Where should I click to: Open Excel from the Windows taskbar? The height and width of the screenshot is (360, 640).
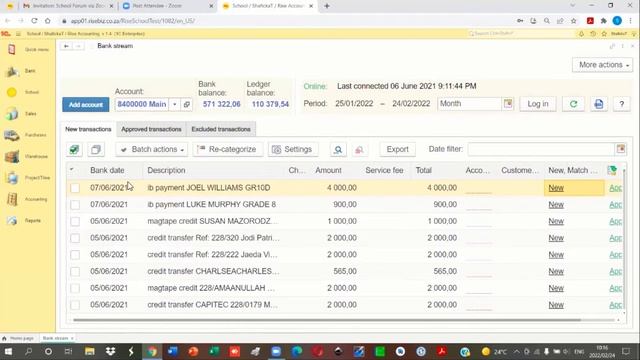pos(214,351)
